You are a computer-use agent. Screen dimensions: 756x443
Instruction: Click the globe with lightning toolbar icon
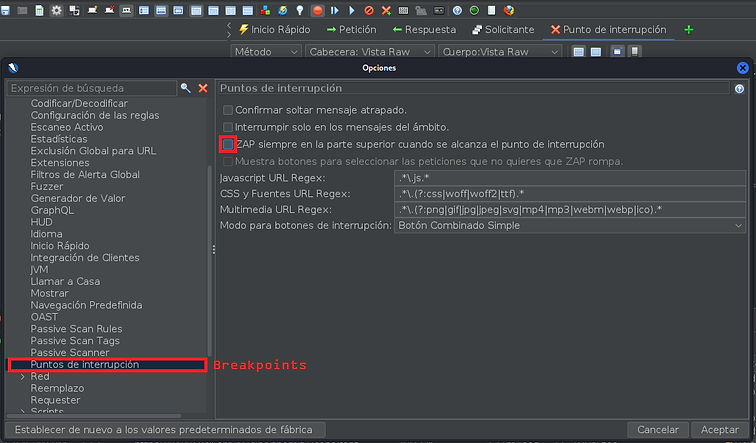click(283, 10)
